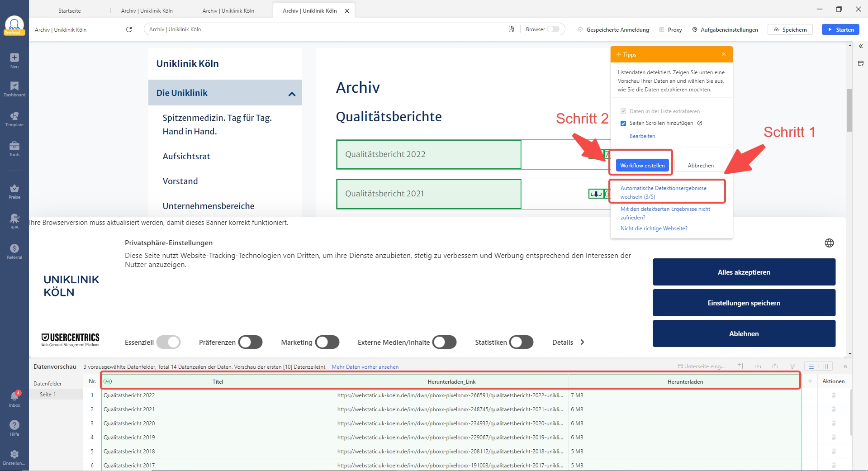
Task: Click Alles akzeptieren in privacy banner
Action: point(744,272)
